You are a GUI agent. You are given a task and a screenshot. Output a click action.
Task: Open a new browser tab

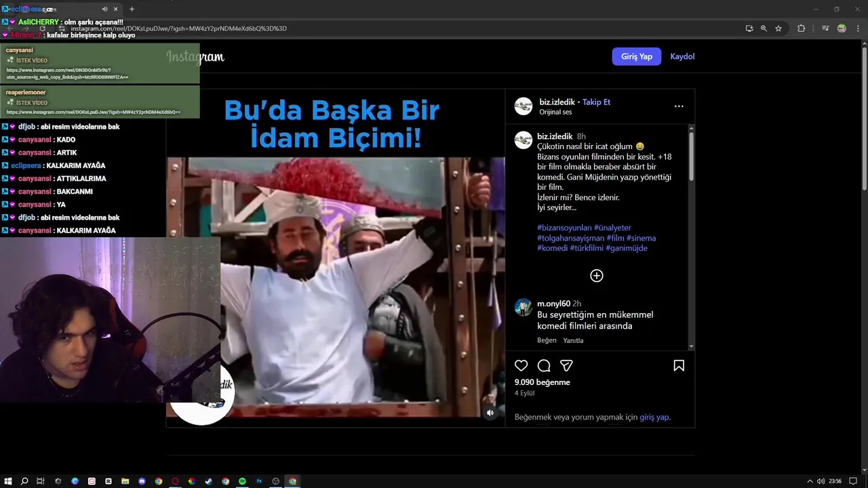132,9
